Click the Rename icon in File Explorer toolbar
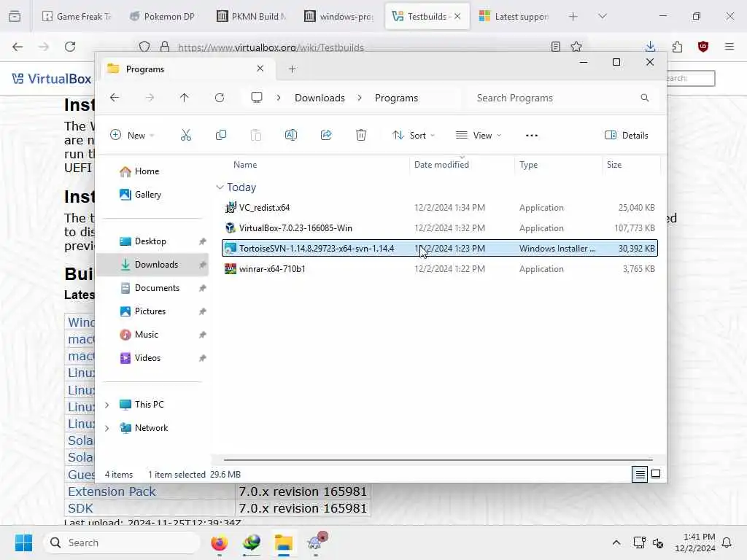The width and height of the screenshot is (747, 560). coord(290,135)
